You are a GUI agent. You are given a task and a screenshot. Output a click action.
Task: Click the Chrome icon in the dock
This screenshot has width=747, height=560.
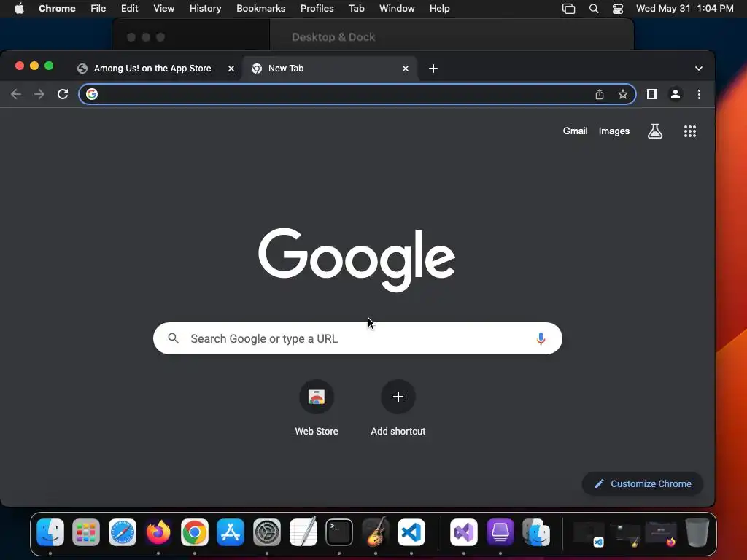click(x=194, y=532)
